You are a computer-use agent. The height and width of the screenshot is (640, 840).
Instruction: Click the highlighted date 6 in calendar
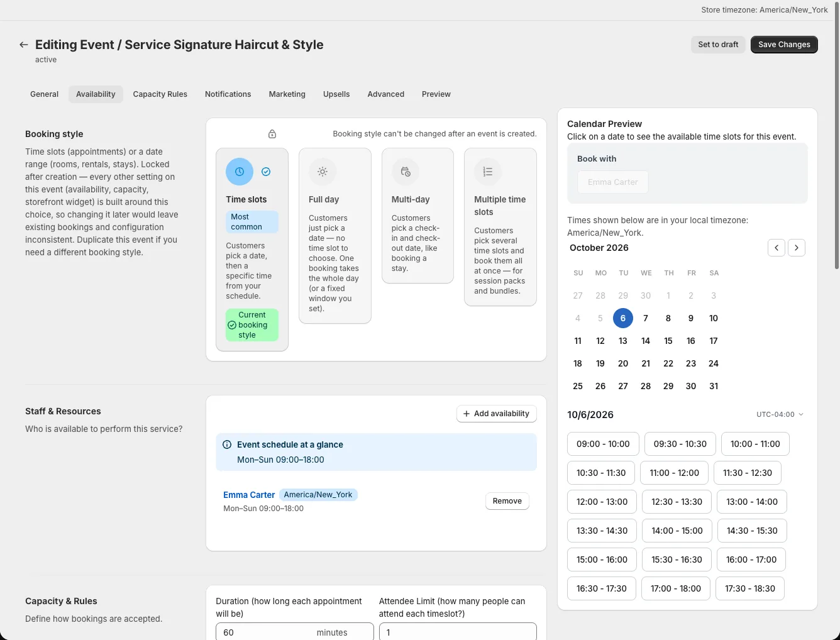(x=623, y=318)
